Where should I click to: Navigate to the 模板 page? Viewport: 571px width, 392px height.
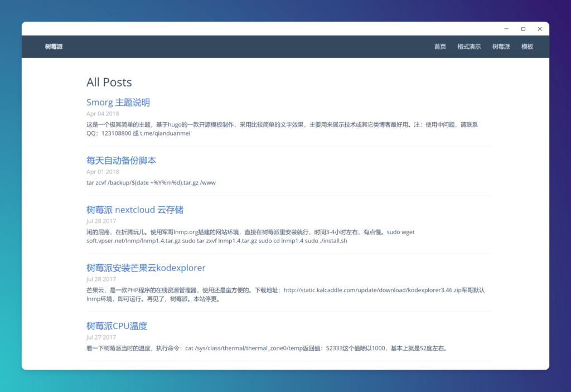pos(527,47)
